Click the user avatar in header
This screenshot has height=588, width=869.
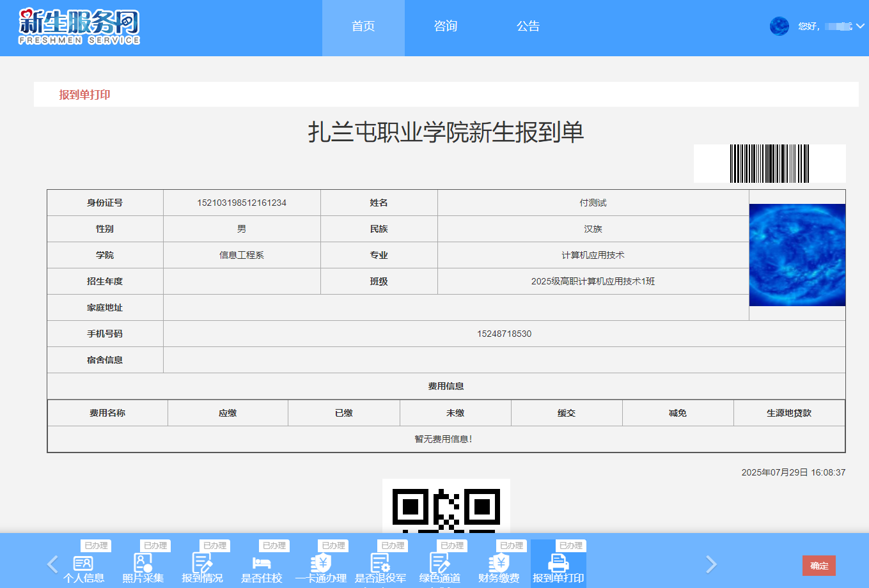[779, 26]
